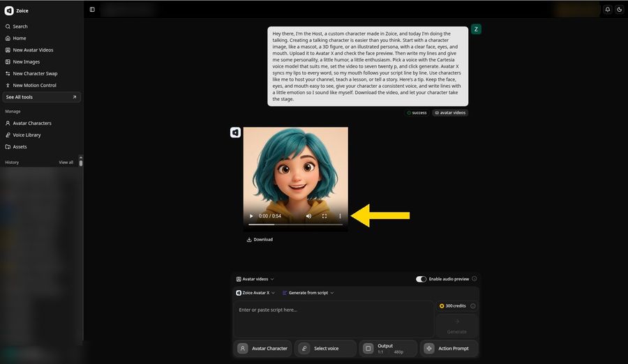Open Search in the sidebar

[x=17, y=26]
